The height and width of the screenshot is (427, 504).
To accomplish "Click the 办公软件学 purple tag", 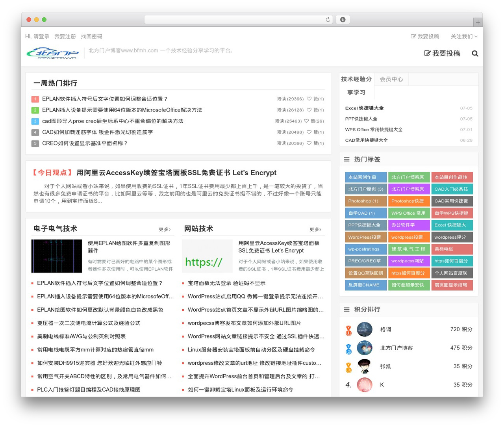I will point(409,225).
